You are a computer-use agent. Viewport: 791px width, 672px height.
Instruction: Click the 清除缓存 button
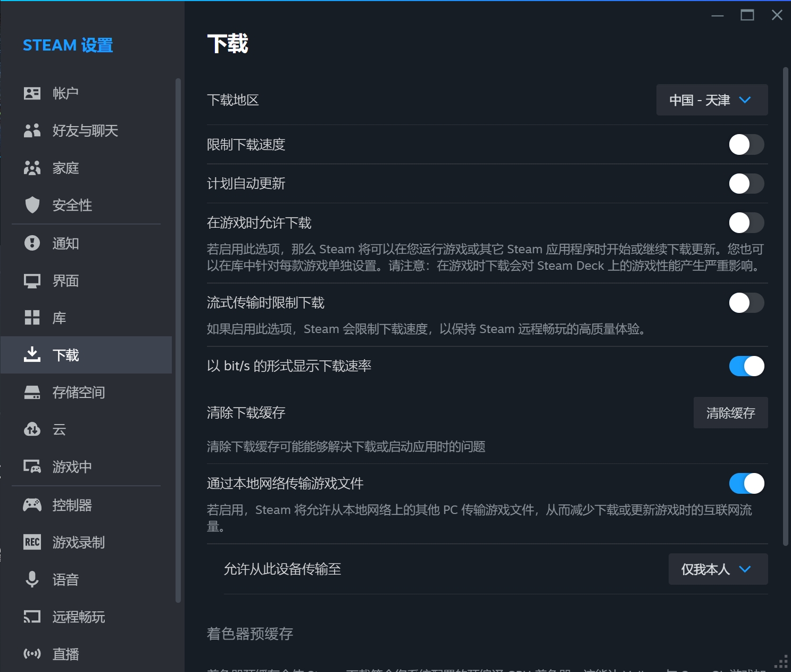730,413
